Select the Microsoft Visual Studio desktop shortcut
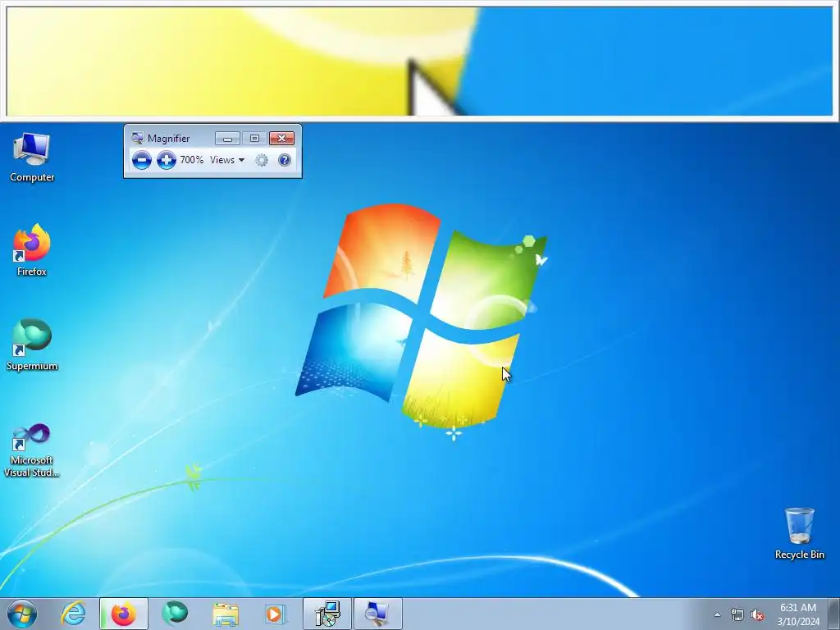The width and height of the screenshot is (840, 630). (32, 450)
